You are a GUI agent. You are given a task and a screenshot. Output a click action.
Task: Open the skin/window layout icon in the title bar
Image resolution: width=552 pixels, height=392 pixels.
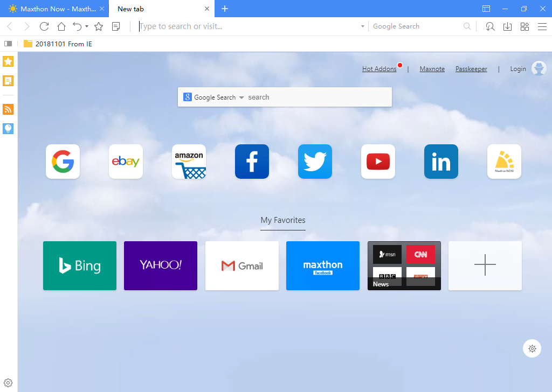click(x=486, y=9)
